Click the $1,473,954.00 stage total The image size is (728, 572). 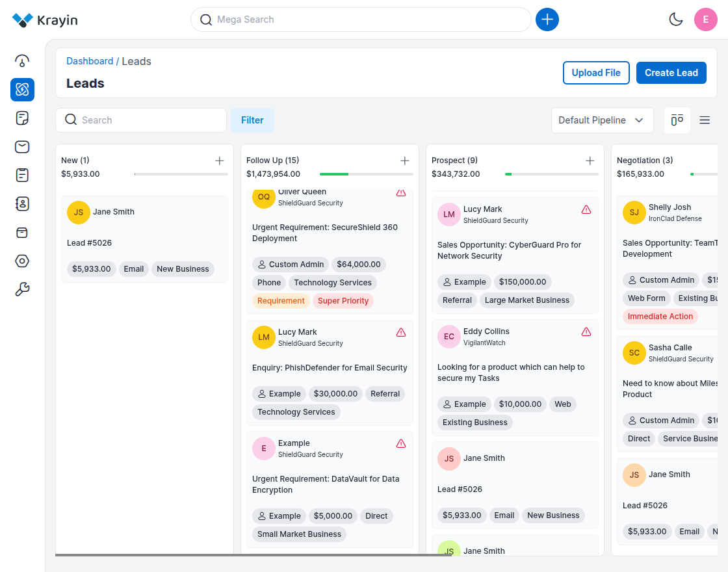pyautogui.click(x=273, y=174)
